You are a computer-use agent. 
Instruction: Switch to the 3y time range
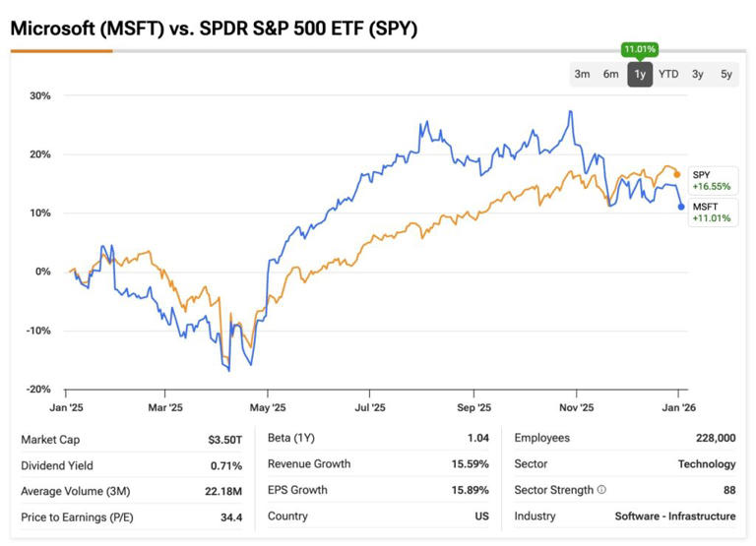[697, 74]
